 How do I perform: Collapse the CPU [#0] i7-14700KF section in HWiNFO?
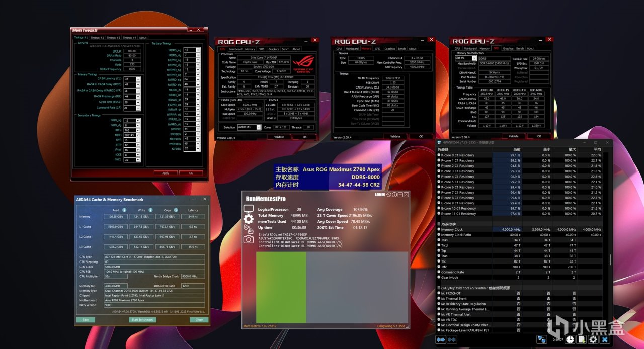pyautogui.click(x=439, y=288)
